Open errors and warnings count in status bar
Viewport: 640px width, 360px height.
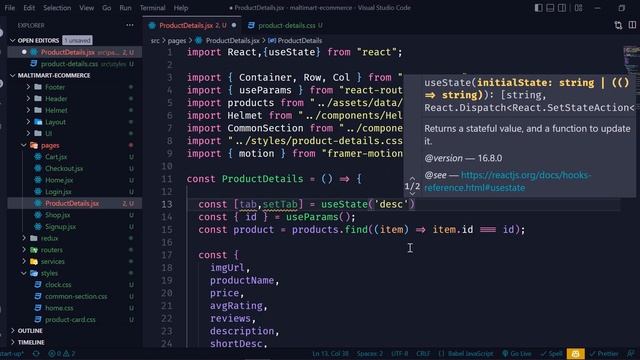tap(62, 354)
